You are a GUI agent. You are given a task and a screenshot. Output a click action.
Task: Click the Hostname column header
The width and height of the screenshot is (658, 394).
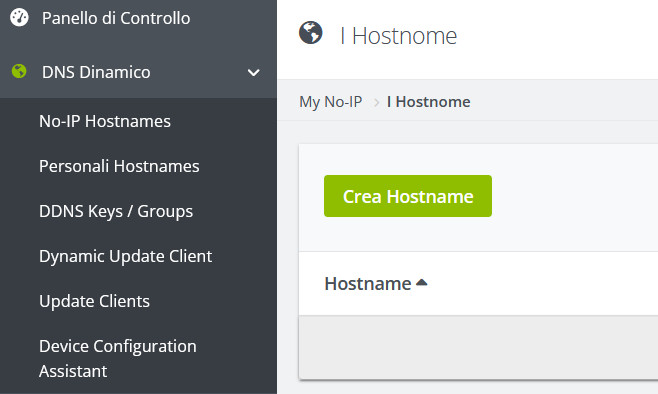[368, 284]
